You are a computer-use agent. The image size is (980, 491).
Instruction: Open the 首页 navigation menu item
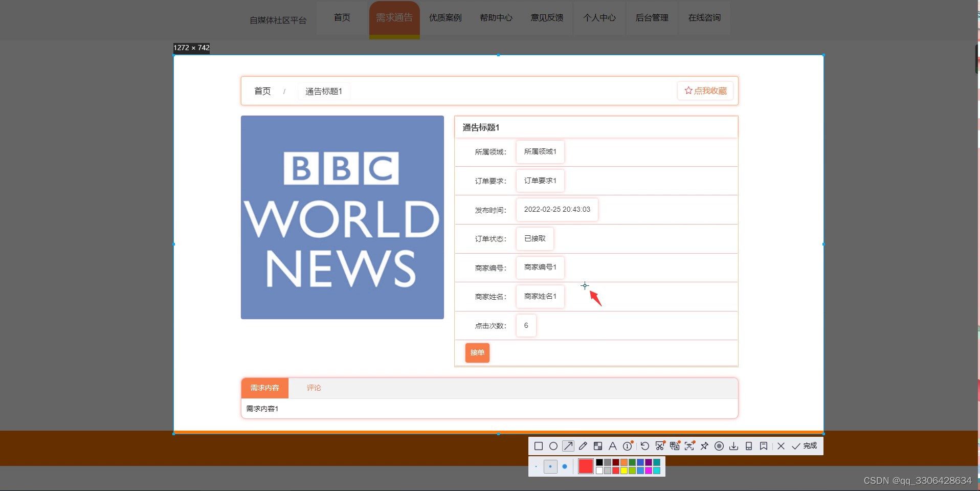point(342,18)
